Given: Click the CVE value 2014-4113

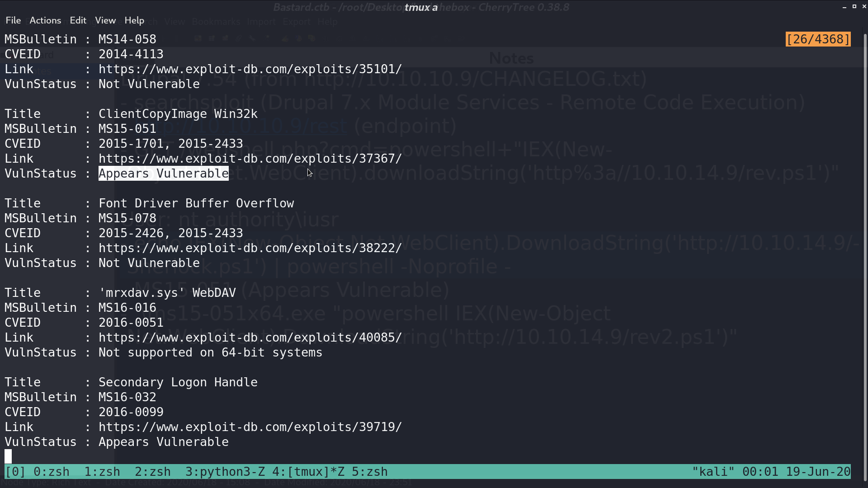Looking at the screenshot, I should click(x=131, y=54).
